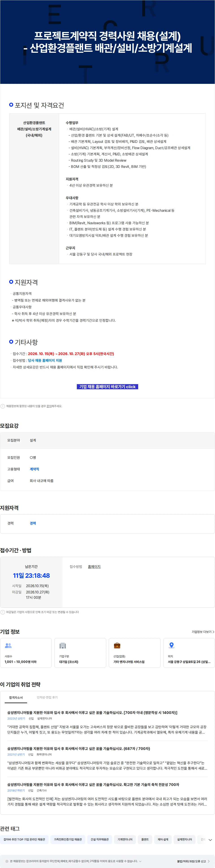Select the 기계엔지니어 tag

coord(125,840)
